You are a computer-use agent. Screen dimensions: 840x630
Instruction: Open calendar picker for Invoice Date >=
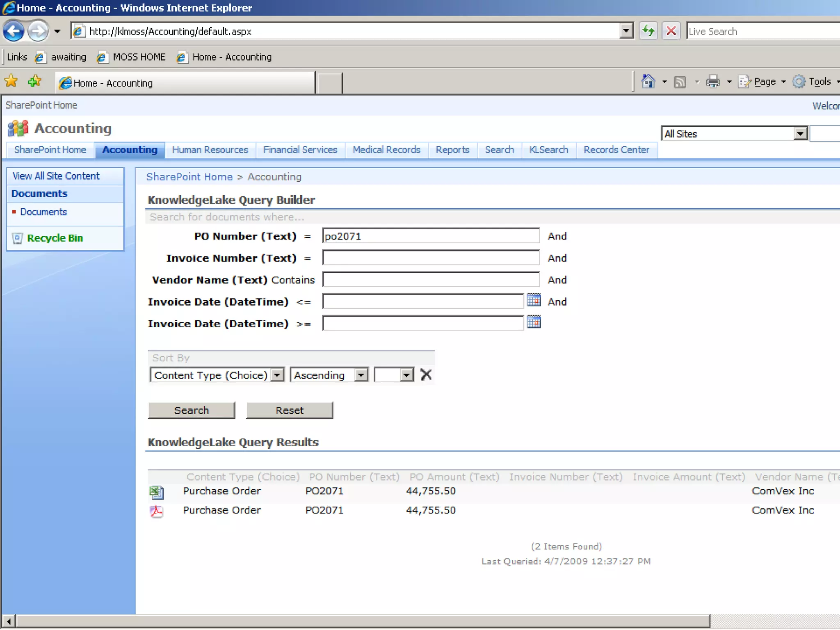click(534, 322)
